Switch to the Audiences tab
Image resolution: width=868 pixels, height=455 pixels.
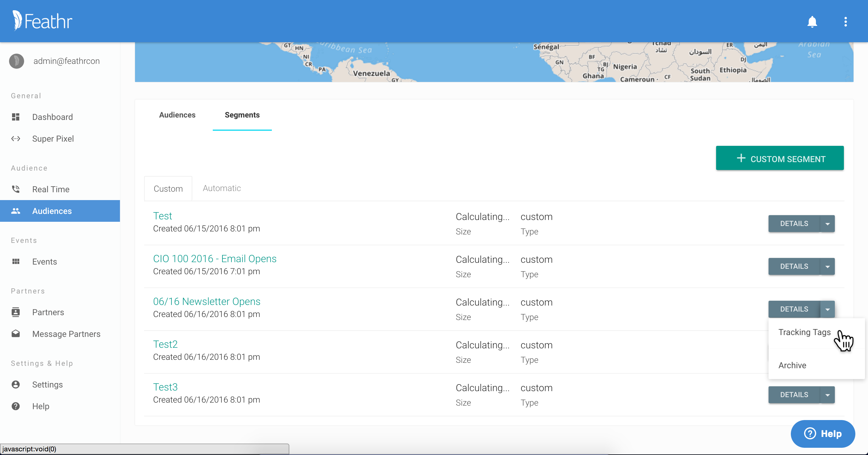[x=177, y=115]
